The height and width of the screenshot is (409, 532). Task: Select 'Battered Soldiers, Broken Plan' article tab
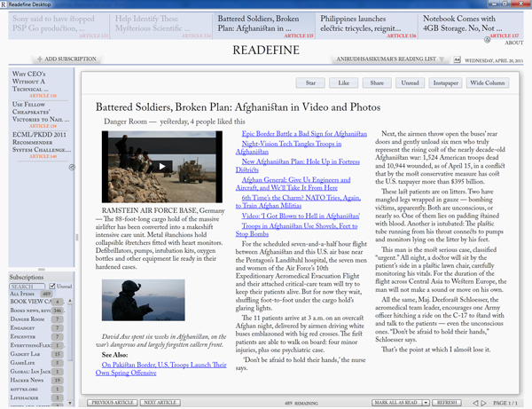tap(264, 26)
